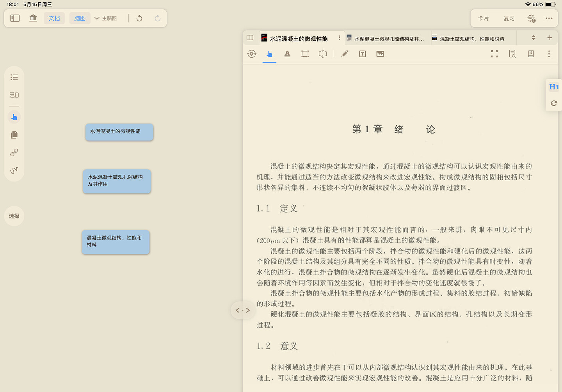This screenshot has width=562, height=392.
Task: Tap the refresh sync icon below H1
Action: pyautogui.click(x=554, y=103)
